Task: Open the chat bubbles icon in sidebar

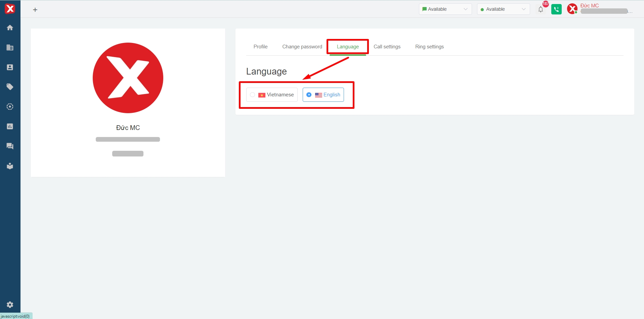Action: (10, 146)
